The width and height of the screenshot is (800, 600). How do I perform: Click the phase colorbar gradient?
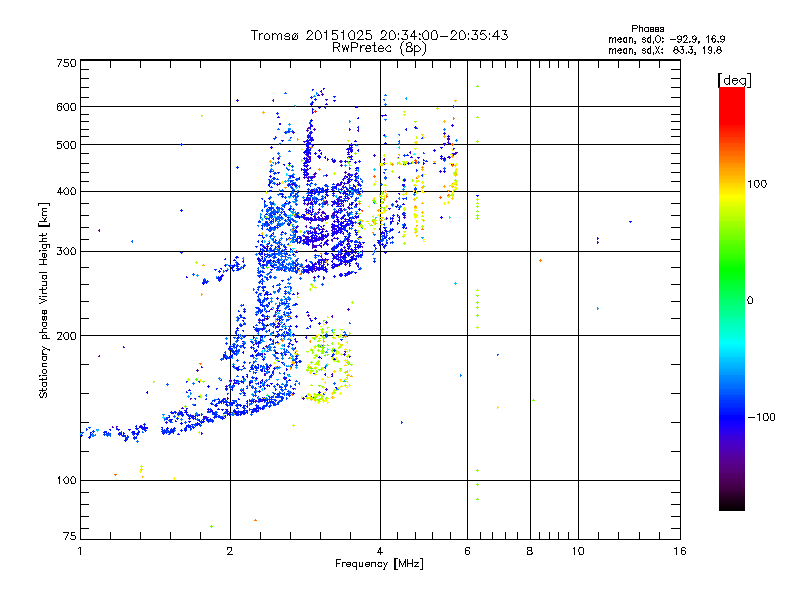click(x=732, y=298)
